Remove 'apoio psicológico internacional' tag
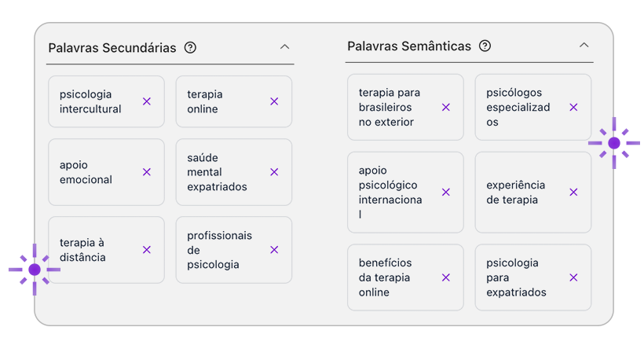The height and width of the screenshot is (349, 644). (446, 192)
